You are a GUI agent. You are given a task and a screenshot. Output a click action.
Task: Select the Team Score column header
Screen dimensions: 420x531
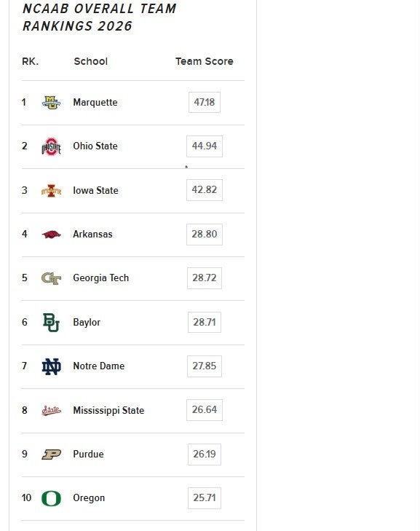click(x=205, y=61)
